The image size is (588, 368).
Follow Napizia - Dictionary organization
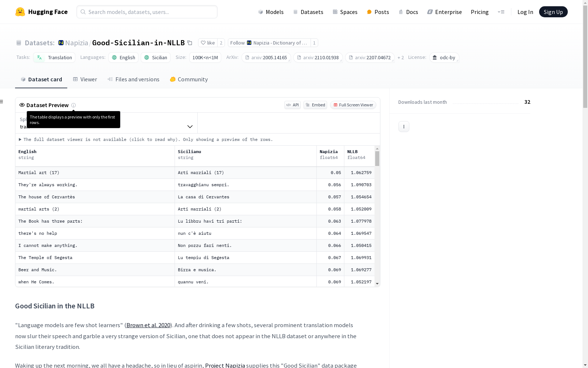click(269, 43)
